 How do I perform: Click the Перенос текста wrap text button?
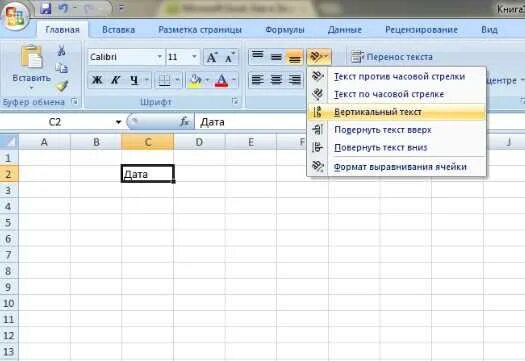click(x=392, y=57)
